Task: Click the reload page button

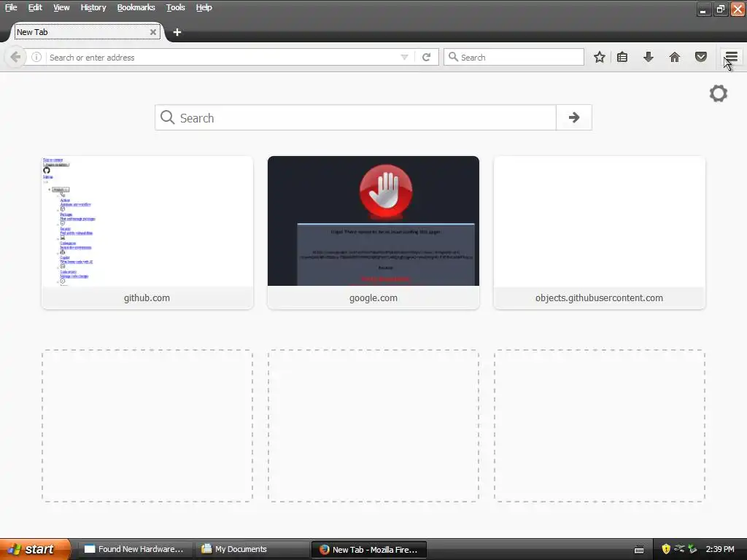Action: point(426,57)
